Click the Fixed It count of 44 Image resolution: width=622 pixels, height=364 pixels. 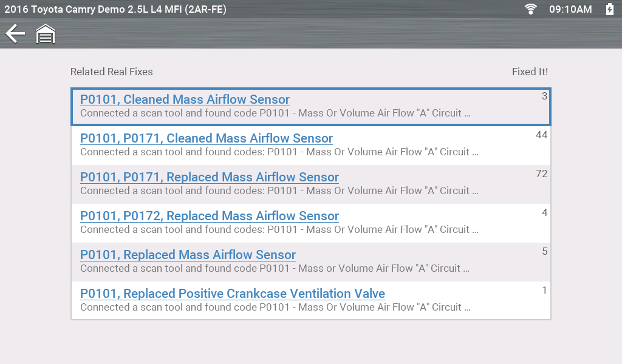click(542, 135)
